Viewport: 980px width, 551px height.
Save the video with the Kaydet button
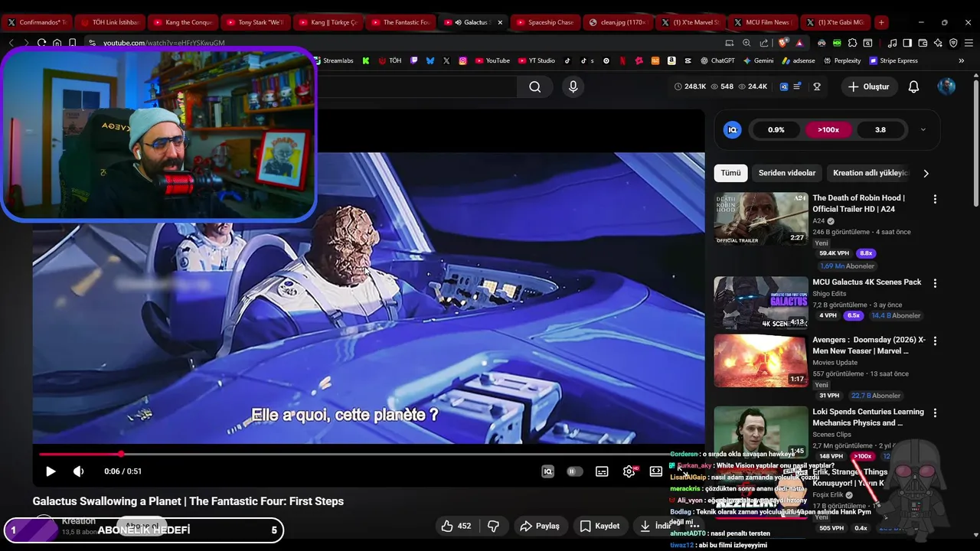point(599,526)
